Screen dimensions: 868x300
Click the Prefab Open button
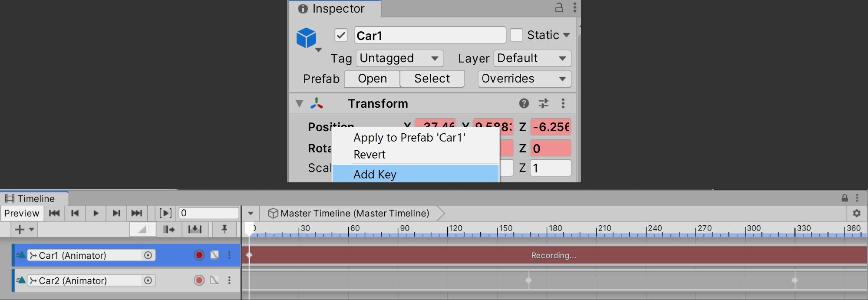coord(372,79)
